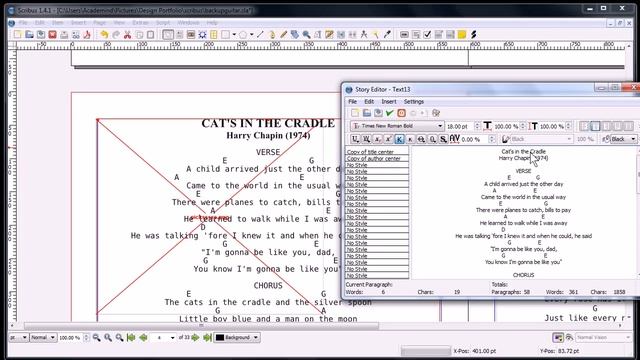Image resolution: width=640 pixels, height=360 pixels.
Task: Select the Eye Dropper tool
Action: [387, 35]
